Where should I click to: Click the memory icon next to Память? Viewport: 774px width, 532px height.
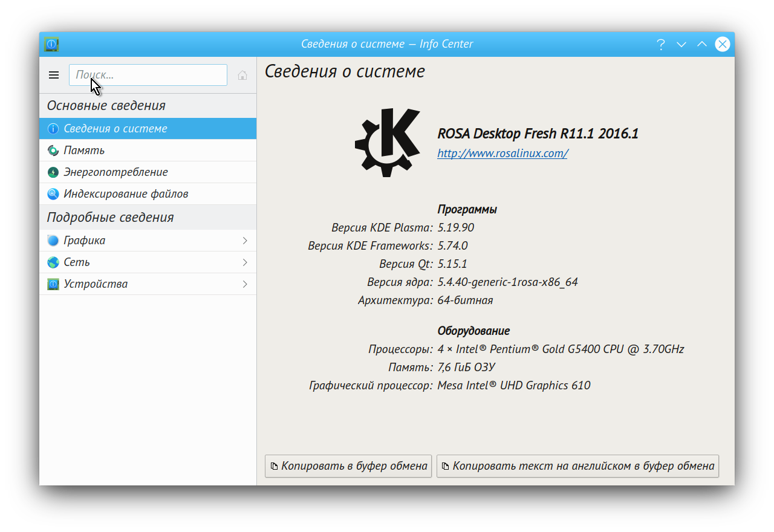click(x=53, y=151)
